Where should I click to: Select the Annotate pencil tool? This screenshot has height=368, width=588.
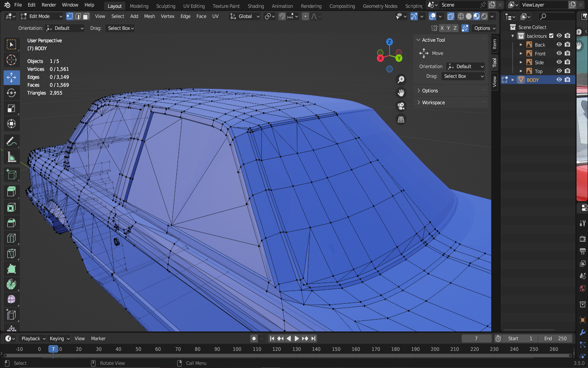[x=11, y=141]
